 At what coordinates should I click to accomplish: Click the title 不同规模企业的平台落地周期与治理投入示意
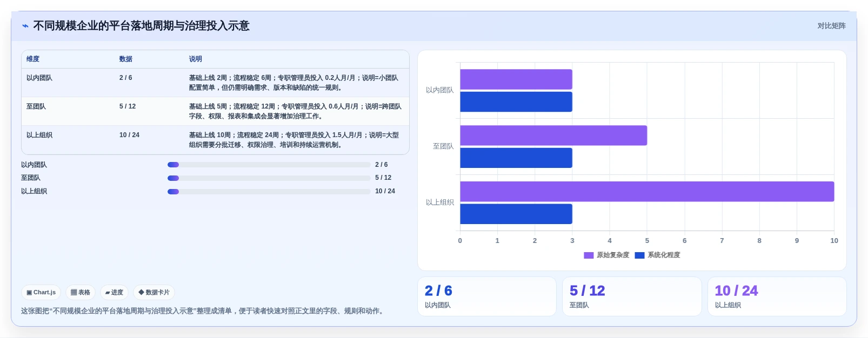(x=141, y=26)
